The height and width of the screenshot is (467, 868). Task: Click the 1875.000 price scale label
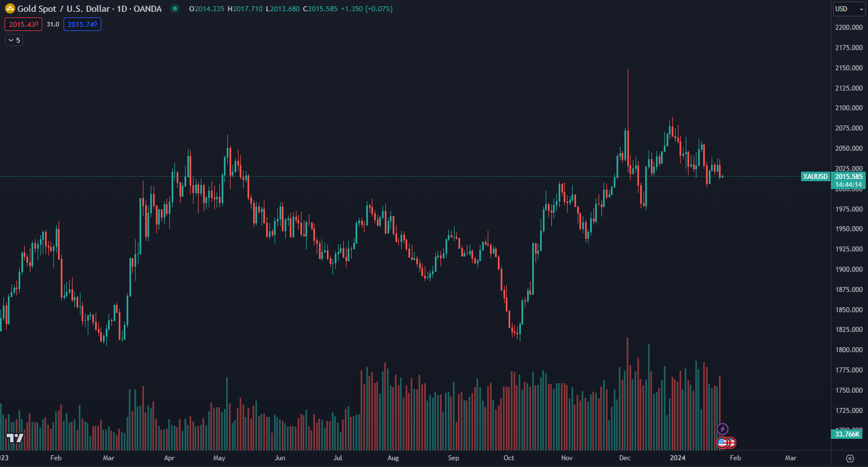[x=849, y=290]
